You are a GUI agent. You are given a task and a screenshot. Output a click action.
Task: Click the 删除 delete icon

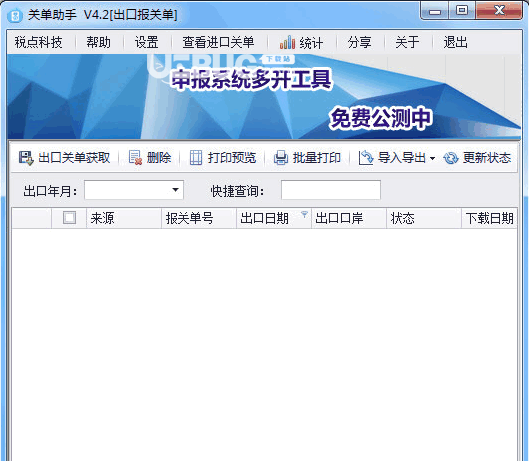[x=135, y=158]
